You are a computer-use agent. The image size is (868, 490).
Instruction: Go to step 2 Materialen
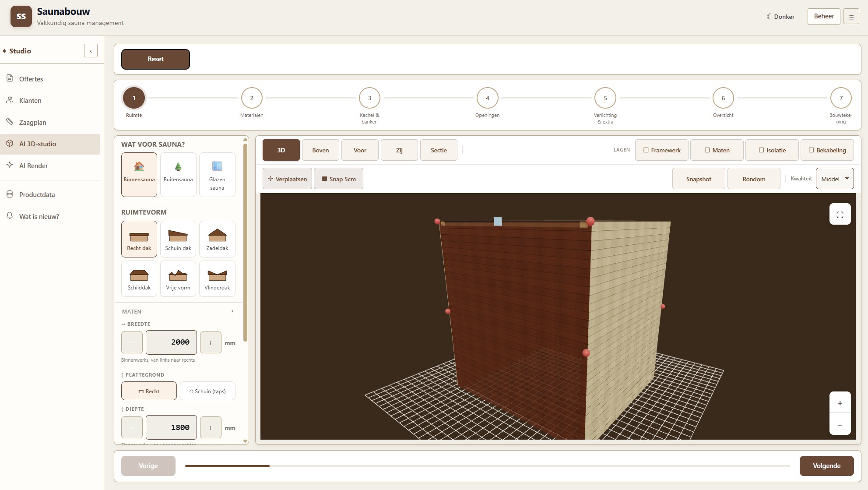[x=252, y=98]
